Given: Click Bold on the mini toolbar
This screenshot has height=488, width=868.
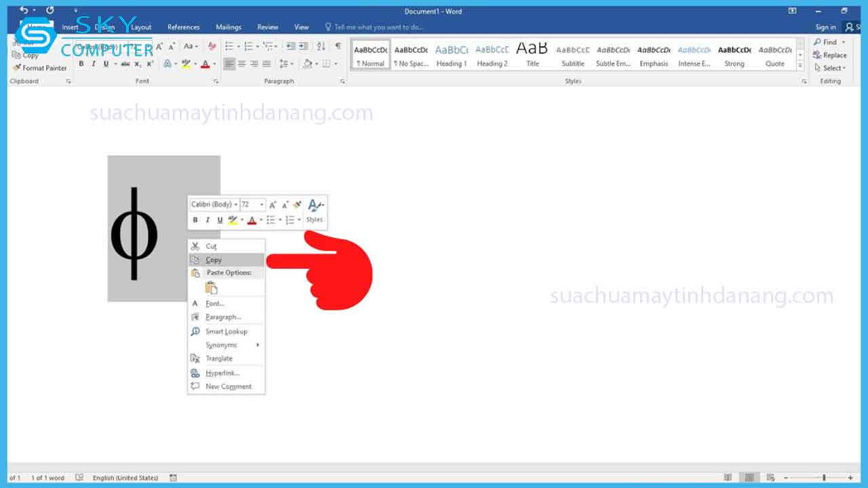Looking at the screenshot, I should pyautogui.click(x=195, y=220).
